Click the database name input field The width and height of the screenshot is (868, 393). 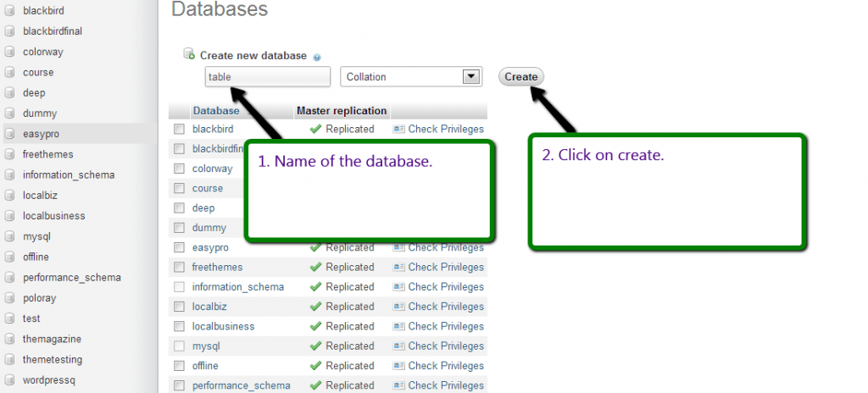[x=267, y=77]
